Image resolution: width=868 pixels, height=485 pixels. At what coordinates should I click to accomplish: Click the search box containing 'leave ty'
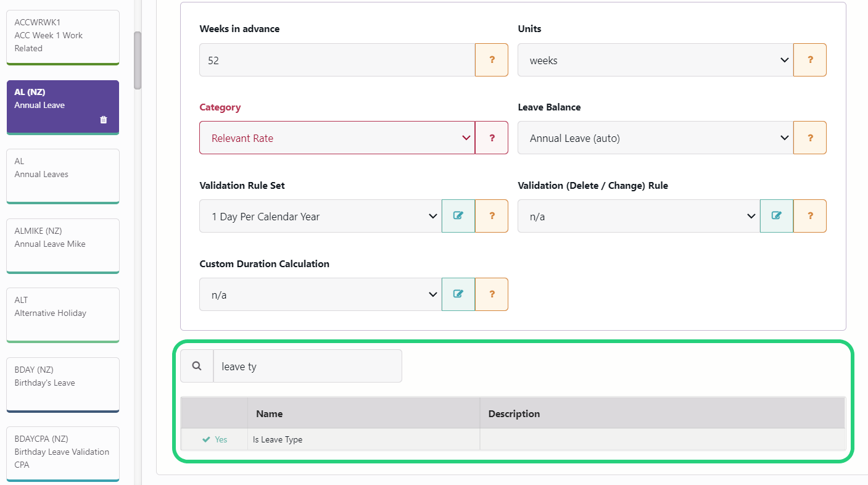tap(307, 366)
